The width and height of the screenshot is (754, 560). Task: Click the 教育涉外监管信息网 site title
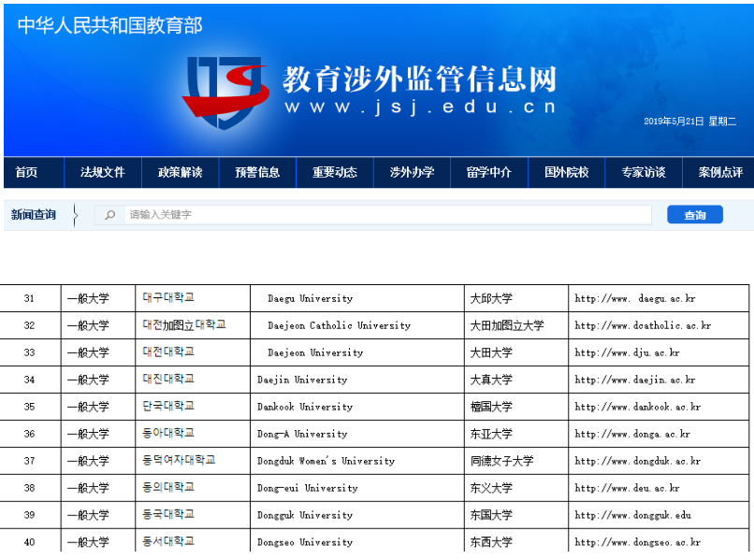pyautogui.click(x=420, y=79)
